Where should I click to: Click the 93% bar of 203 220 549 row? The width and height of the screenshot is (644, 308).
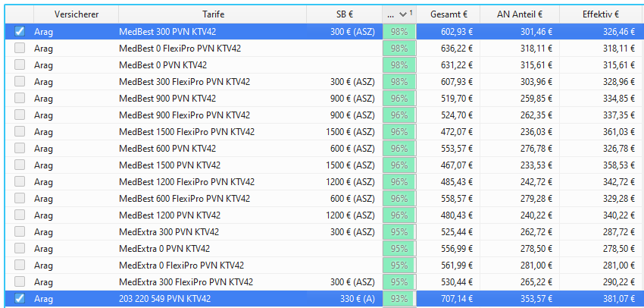click(x=399, y=299)
